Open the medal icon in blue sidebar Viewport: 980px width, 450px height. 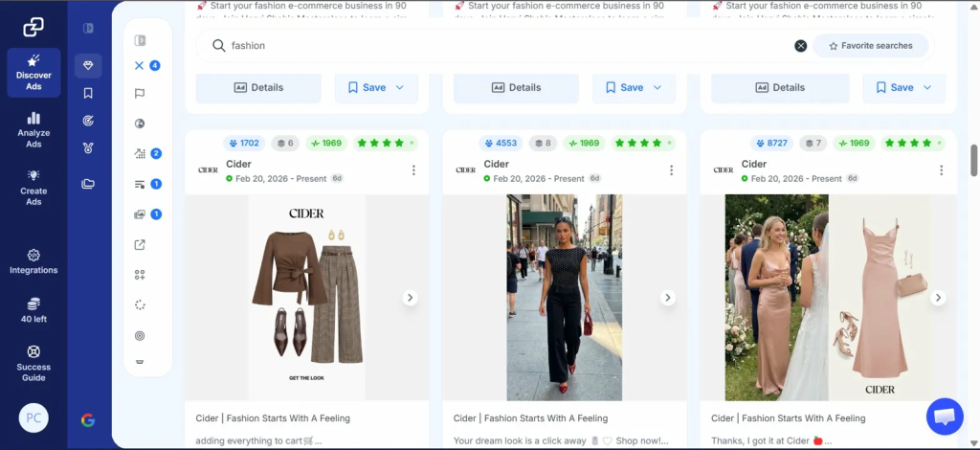[x=88, y=148]
